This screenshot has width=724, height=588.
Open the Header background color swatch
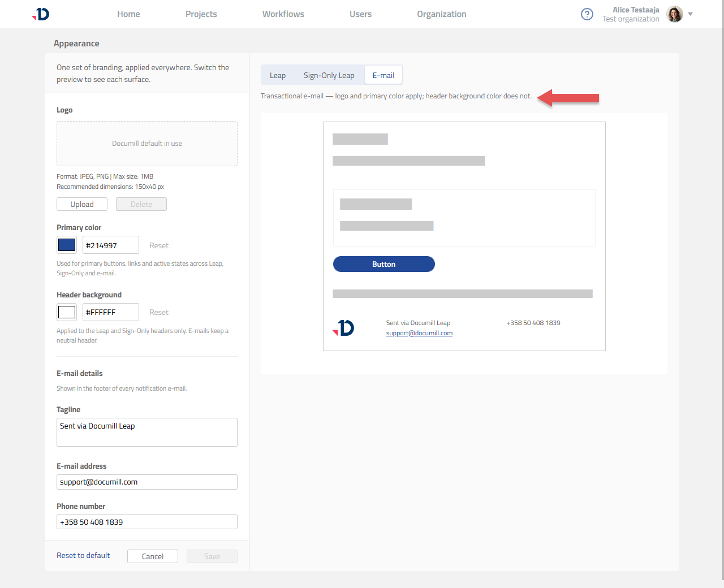coord(67,312)
